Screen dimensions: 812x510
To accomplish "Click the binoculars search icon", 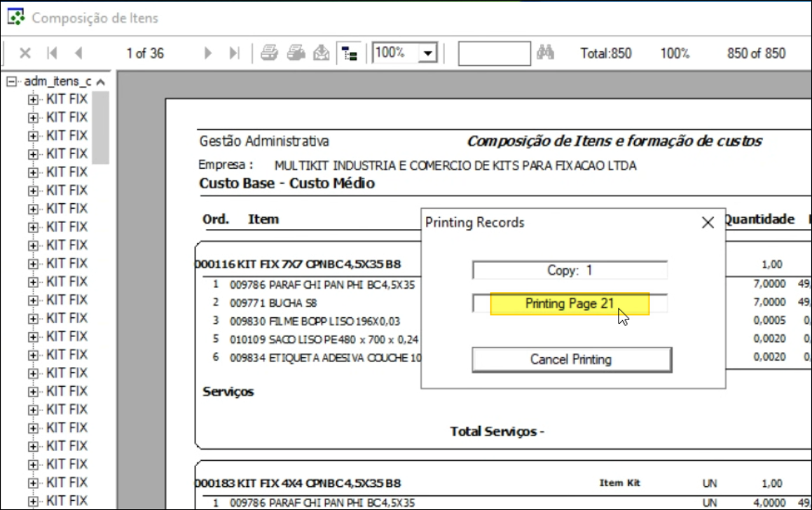I will click(545, 53).
